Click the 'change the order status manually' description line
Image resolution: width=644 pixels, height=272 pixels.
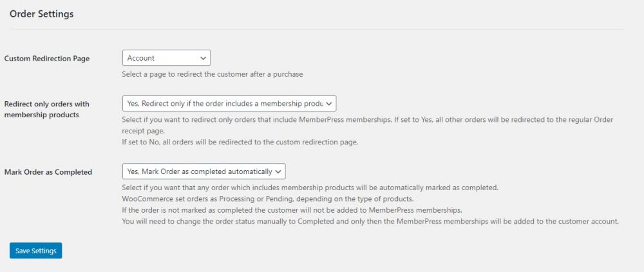(x=370, y=221)
